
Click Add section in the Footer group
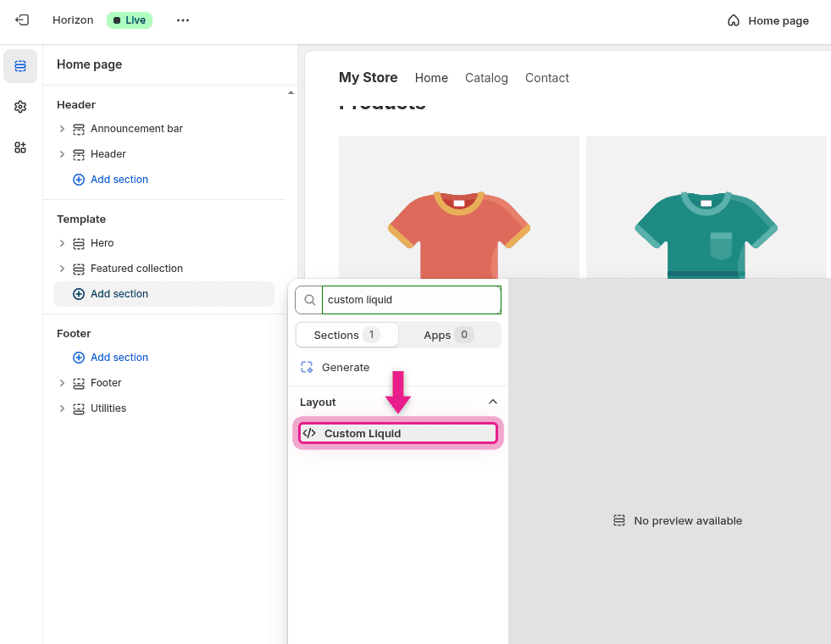point(119,357)
